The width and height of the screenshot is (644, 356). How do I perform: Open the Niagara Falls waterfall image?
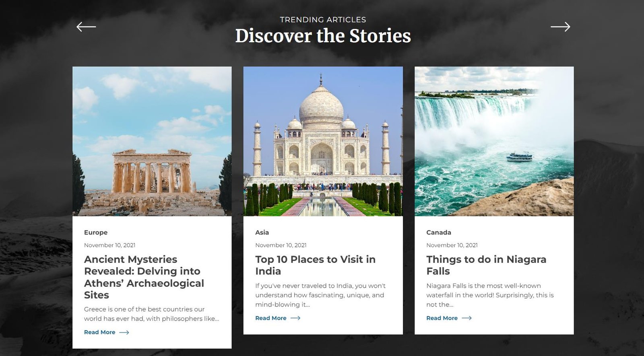pyautogui.click(x=494, y=141)
